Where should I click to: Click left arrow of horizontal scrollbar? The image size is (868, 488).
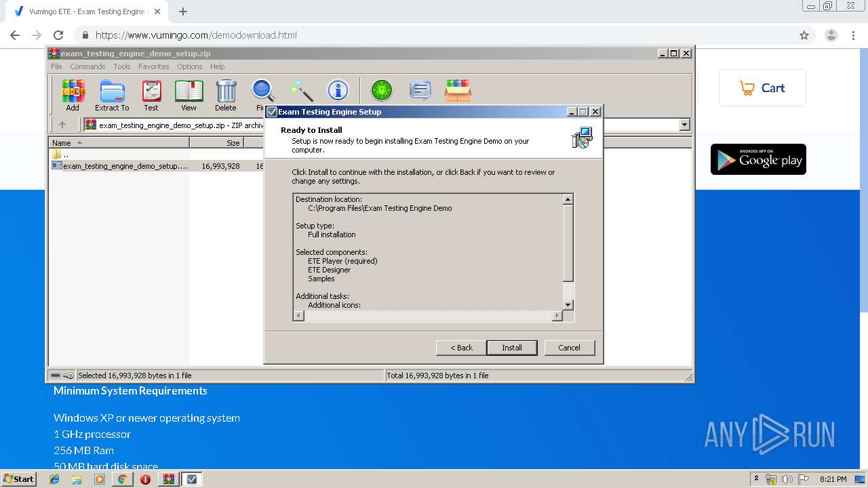point(298,316)
